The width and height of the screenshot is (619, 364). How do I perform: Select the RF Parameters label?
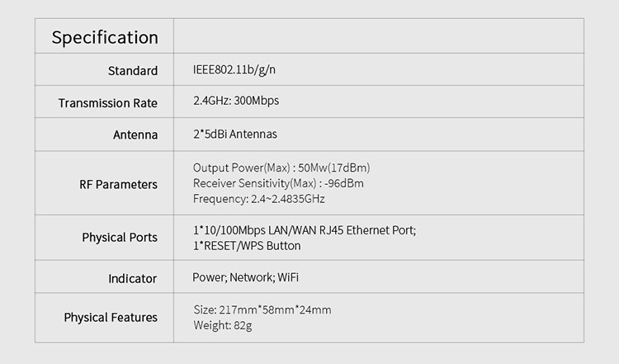[x=118, y=184]
